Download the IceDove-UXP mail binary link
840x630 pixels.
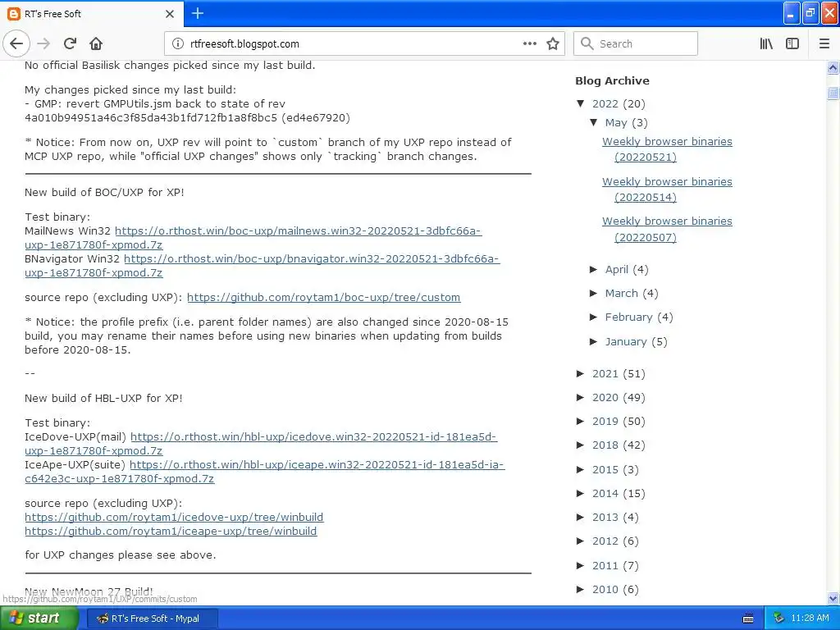pos(314,436)
